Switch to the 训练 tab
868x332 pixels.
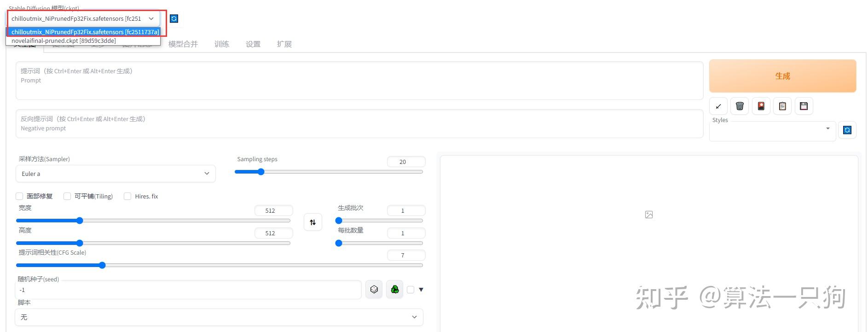click(222, 44)
